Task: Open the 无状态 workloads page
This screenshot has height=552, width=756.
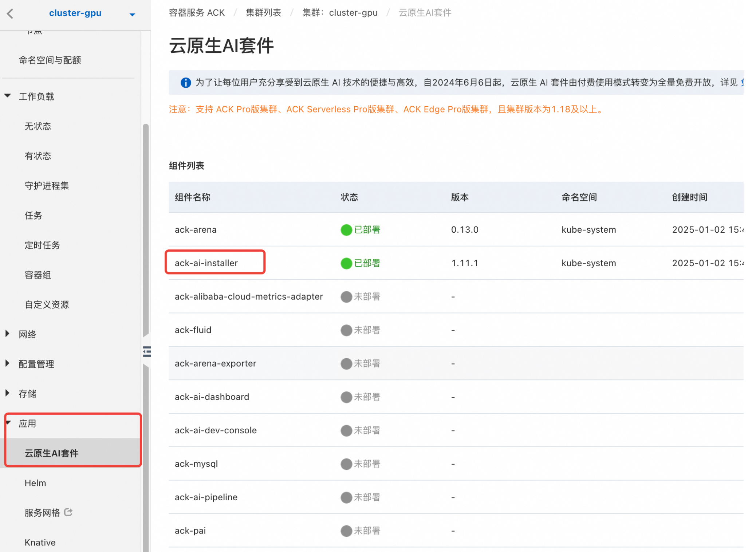Action: point(38,126)
